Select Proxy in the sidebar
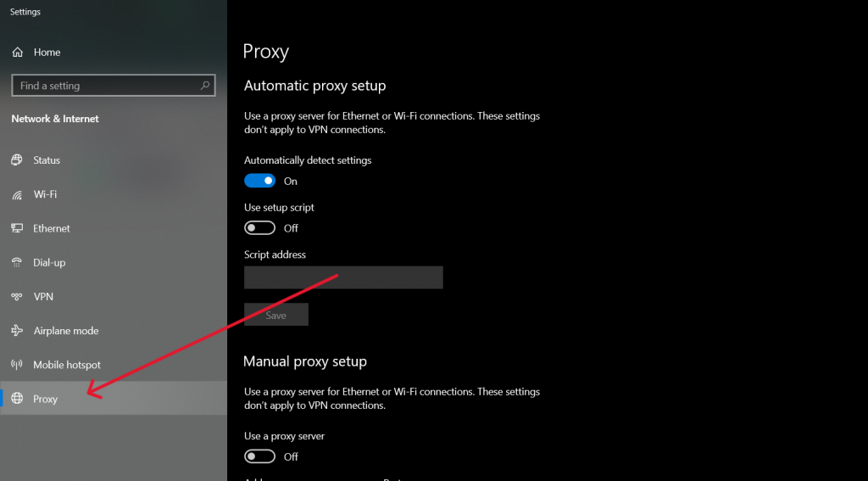The image size is (868, 481). click(x=114, y=399)
